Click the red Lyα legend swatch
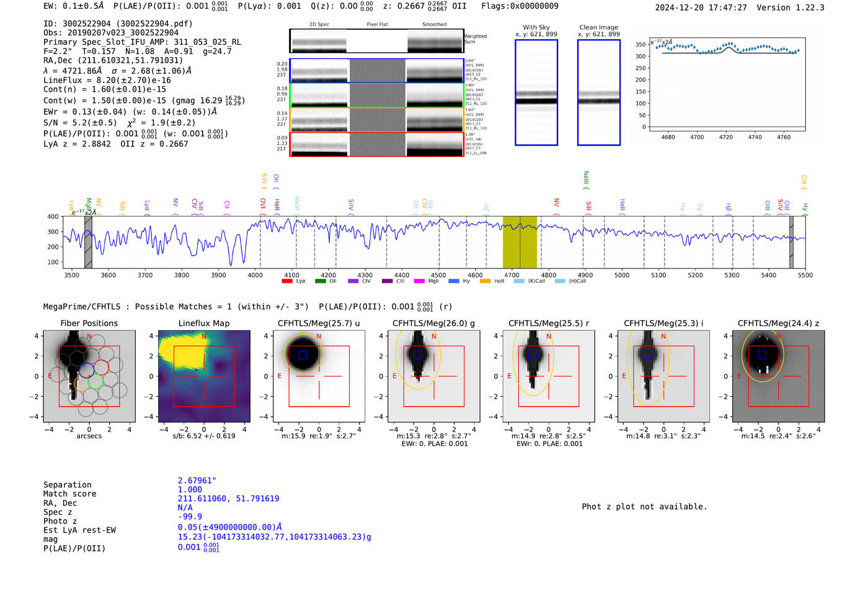Image resolution: width=868 pixels, height=591 pixels. pos(287,282)
